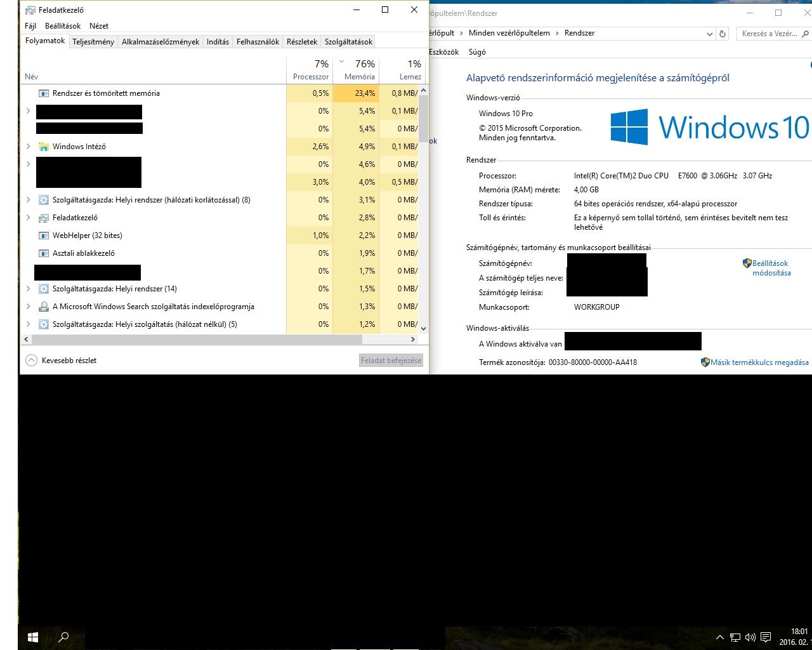This screenshot has height=650, width=812.
Task: Click Minden vezérlőpultelem breadcrumb
Action: pyautogui.click(x=509, y=33)
